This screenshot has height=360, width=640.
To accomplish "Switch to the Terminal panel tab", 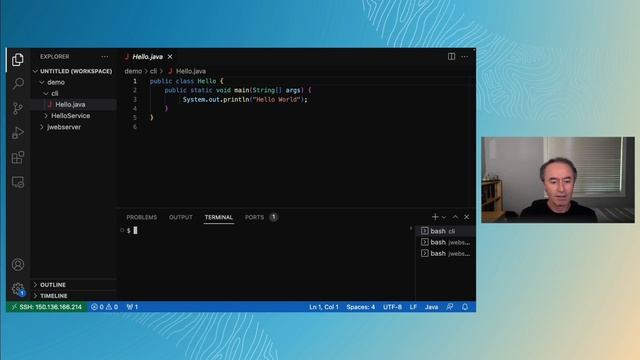I will pos(219,217).
